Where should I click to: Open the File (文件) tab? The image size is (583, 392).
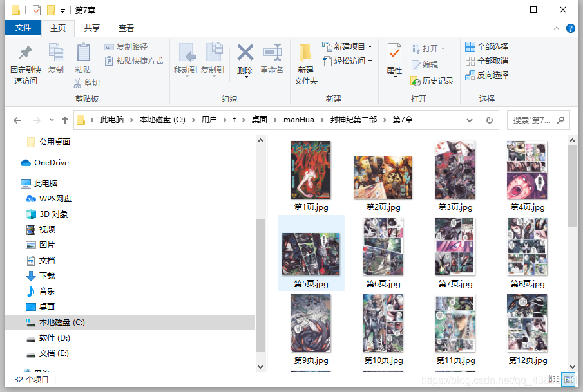tap(23, 28)
